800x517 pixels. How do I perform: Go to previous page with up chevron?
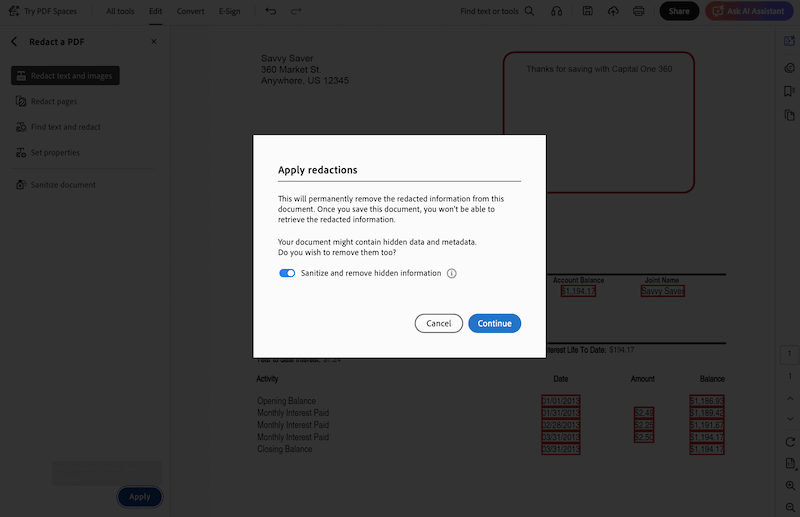click(x=790, y=398)
